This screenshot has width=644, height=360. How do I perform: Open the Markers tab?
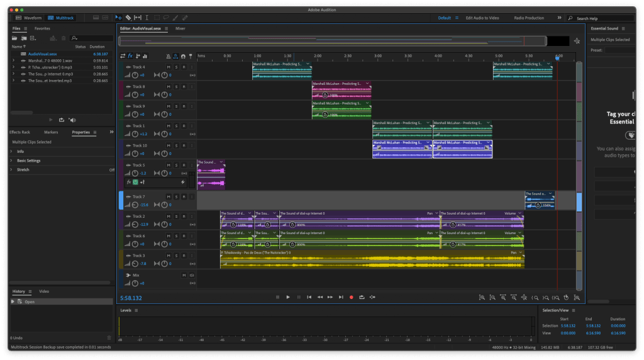(51, 132)
